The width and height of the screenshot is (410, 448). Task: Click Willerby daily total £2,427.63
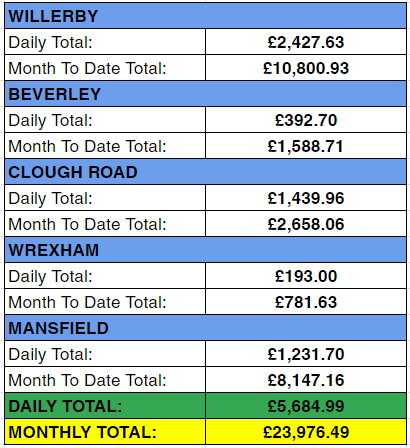tap(306, 42)
